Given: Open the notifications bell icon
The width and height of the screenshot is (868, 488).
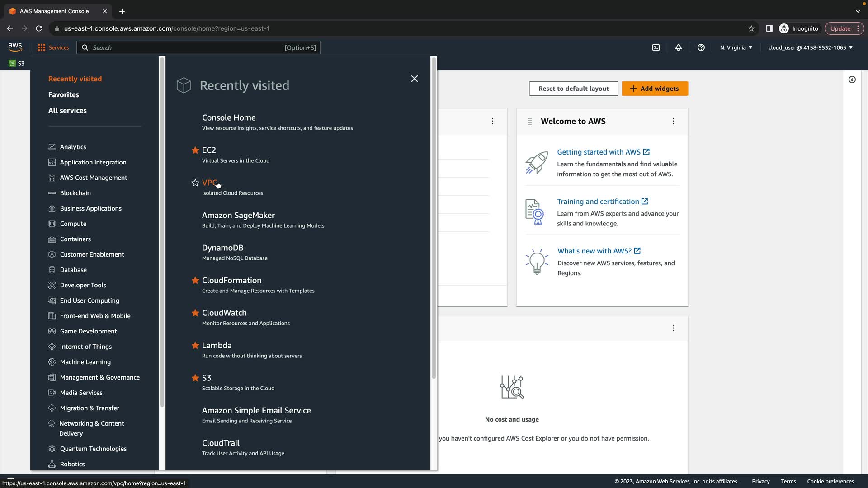Looking at the screenshot, I should tap(679, 47).
